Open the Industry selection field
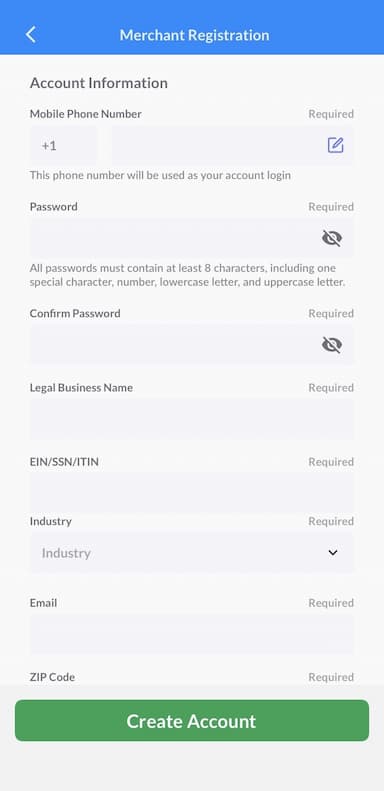The width and height of the screenshot is (384, 791). [192, 553]
